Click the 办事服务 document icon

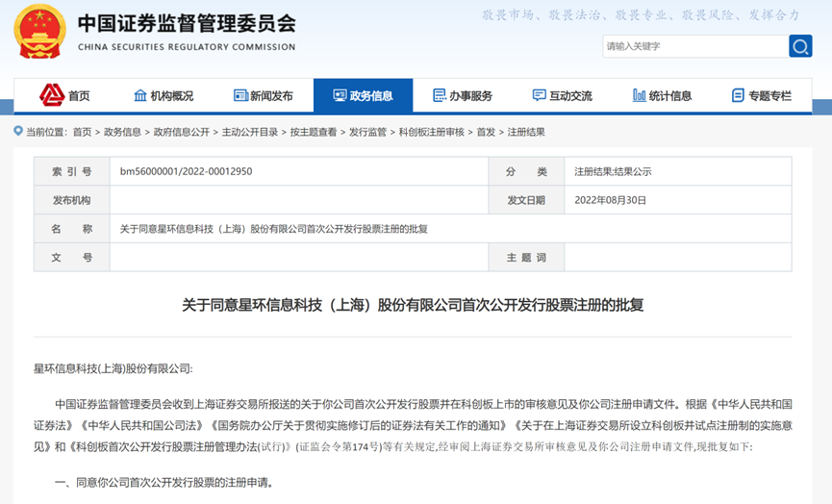[440, 95]
